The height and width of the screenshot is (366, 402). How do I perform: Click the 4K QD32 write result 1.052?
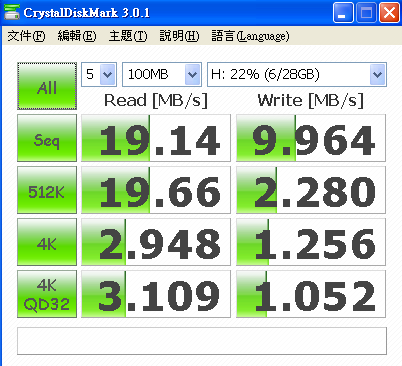311,294
